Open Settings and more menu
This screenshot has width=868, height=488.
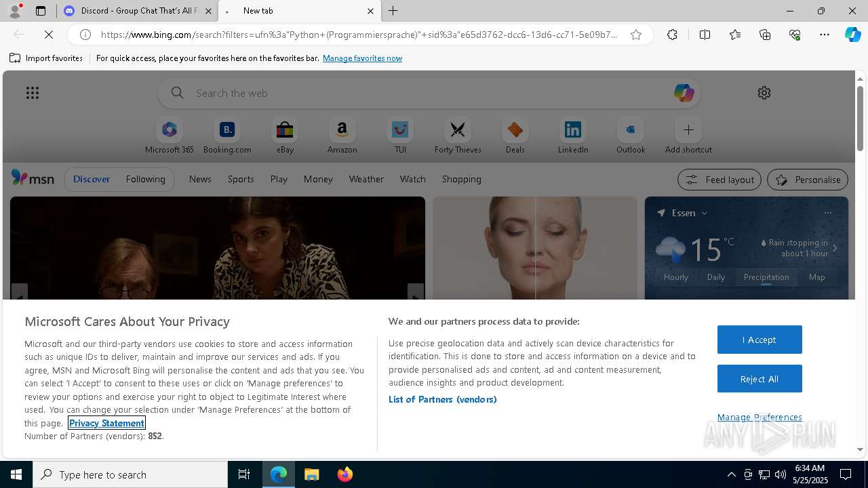pyautogui.click(x=825, y=35)
